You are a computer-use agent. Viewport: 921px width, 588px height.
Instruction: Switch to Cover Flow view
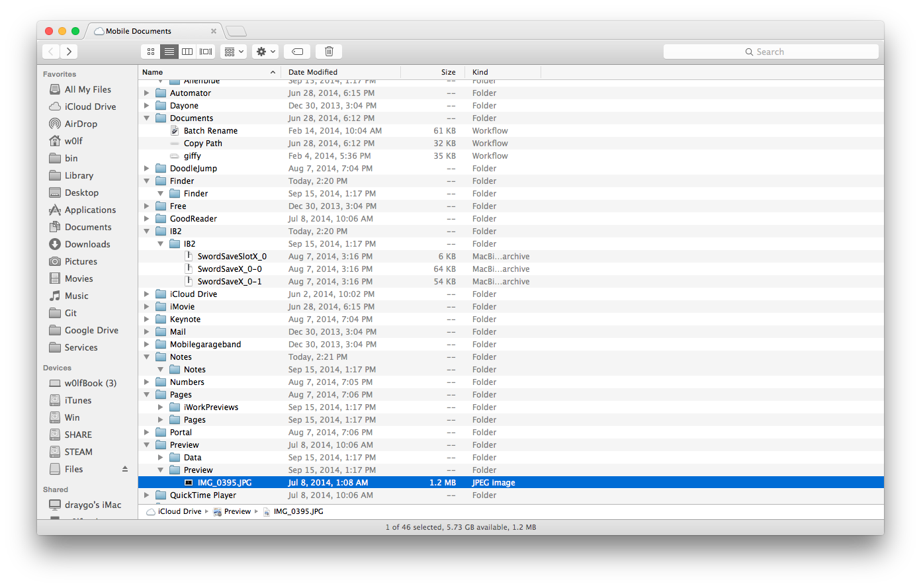tap(206, 52)
